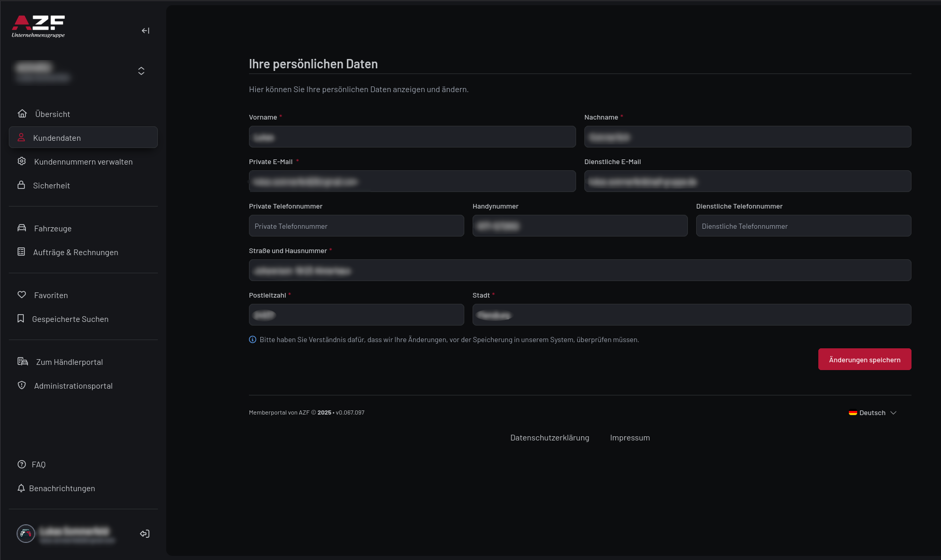Open Übersicht via the home icon

(x=22, y=114)
